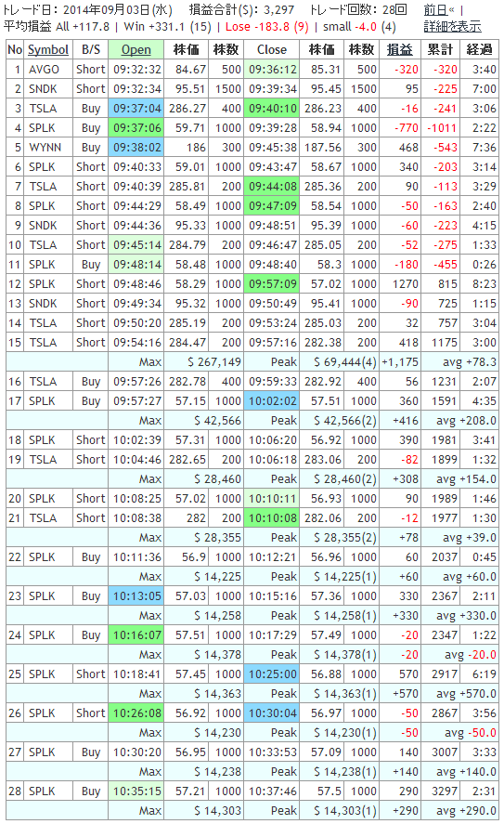Click the $ 267,149 Max value
504x824 pixels.
(x=214, y=362)
